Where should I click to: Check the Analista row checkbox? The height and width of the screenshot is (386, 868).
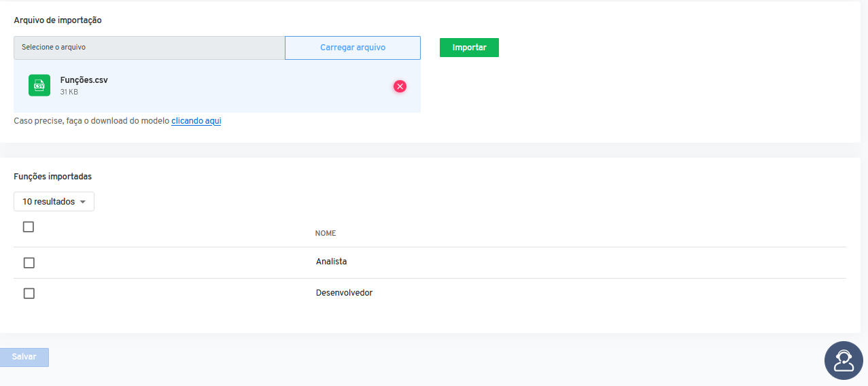[x=29, y=263]
